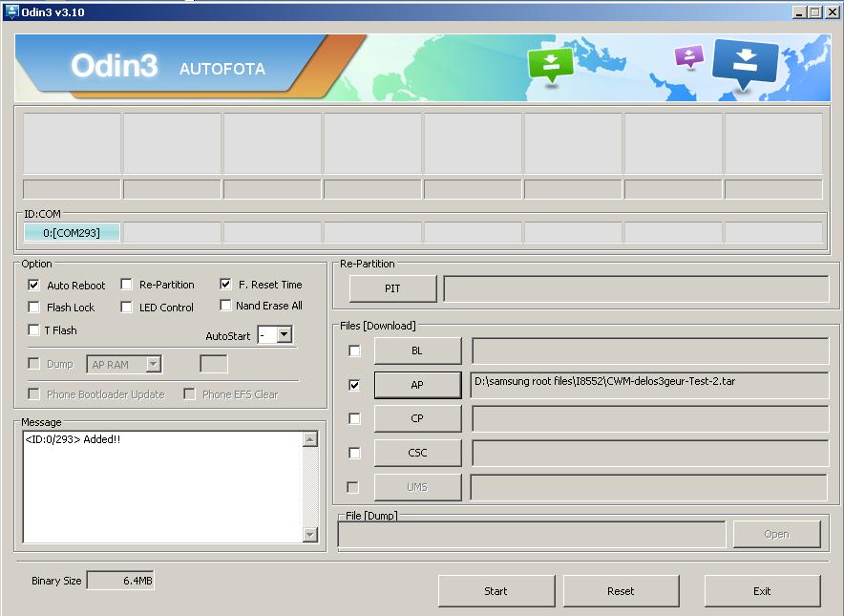844x616 pixels.
Task: Tick the CP file checkbox
Action: [354, 418]
